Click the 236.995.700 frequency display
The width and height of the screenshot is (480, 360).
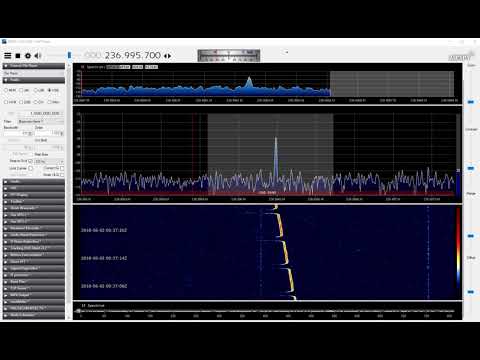click(x=133, y=55)
